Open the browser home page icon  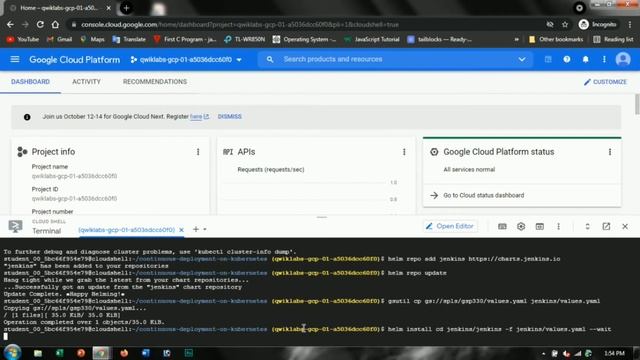[55, 24]
